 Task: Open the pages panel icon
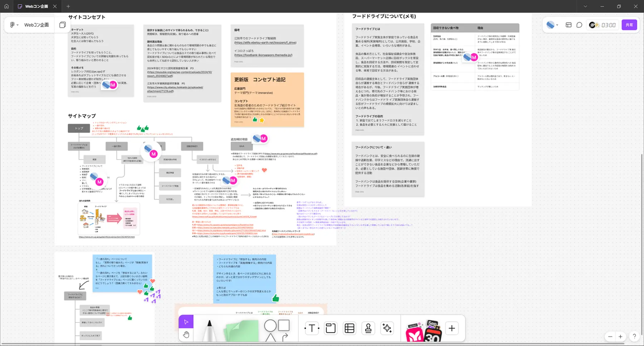click(x=62, y=25)
